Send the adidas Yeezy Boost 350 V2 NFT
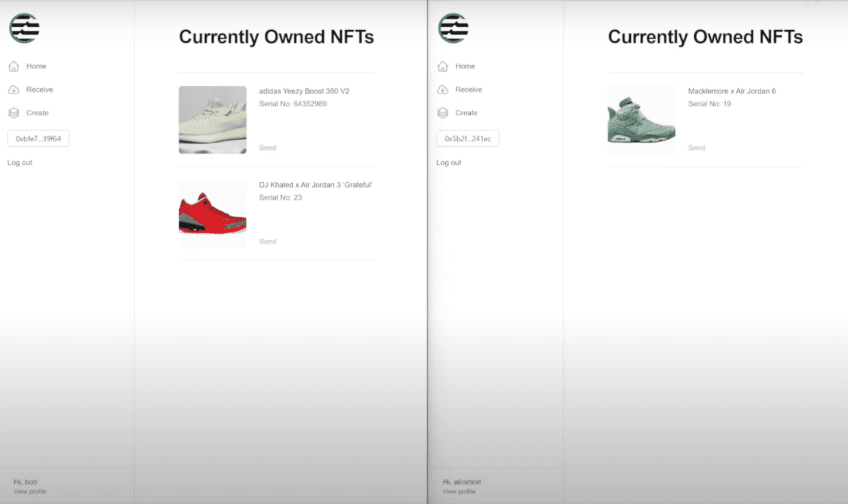The width and height of the screenshot is (848, 504). point(267,148)
